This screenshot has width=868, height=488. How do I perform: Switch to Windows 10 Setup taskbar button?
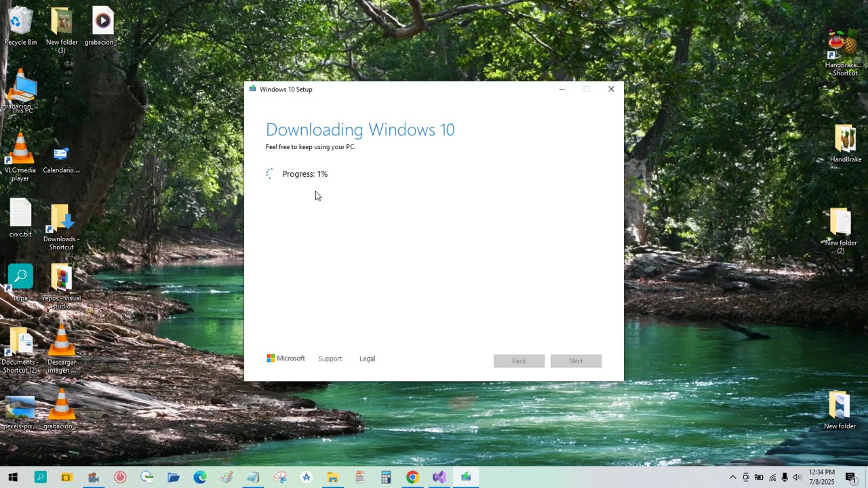466,477
